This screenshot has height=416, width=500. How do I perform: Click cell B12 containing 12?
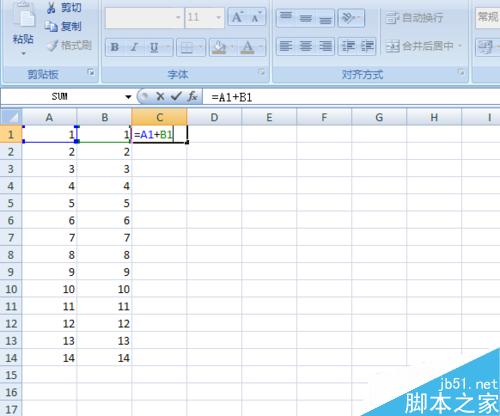pos(104,323)
